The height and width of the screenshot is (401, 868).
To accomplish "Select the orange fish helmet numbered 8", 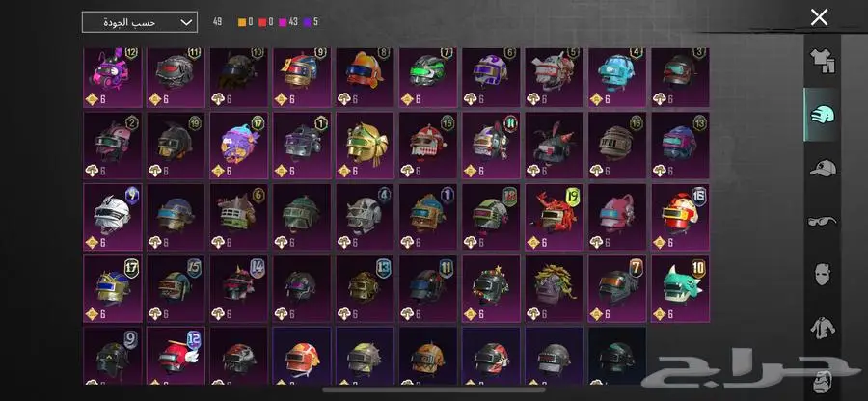I will click(366, 77).
